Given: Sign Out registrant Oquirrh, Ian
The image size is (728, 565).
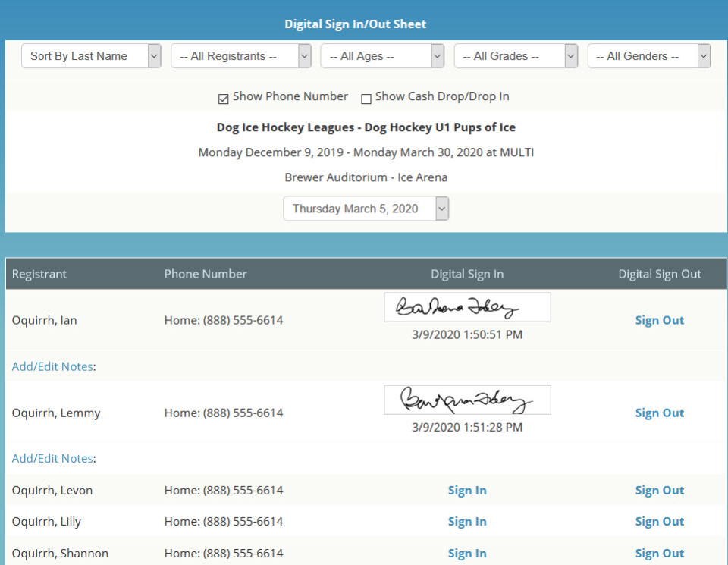Looking at the screenshot, I should point(659,320).
